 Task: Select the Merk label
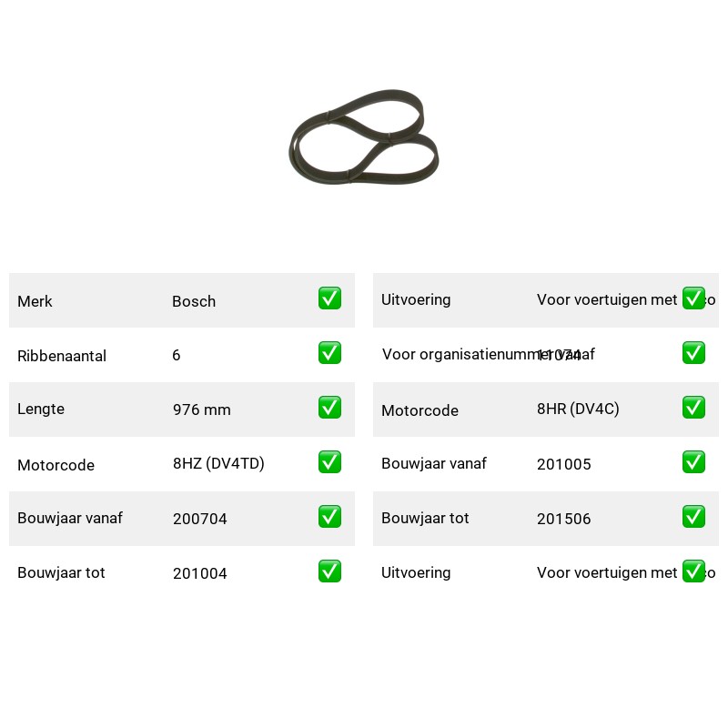pyautogui.click(x=35, y=301)
